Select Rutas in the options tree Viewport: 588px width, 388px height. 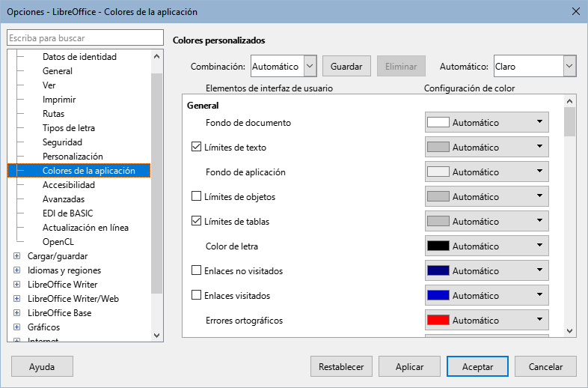(53, 114)
